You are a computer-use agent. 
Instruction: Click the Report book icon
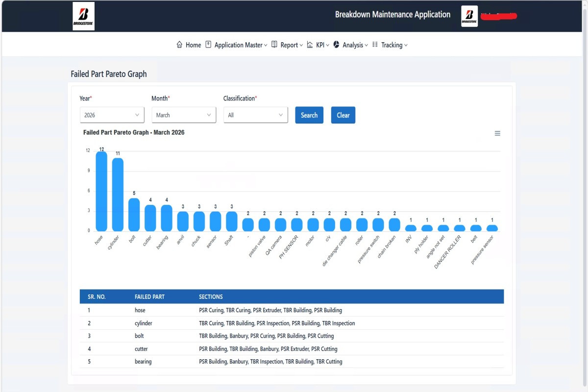pos(274,45)
